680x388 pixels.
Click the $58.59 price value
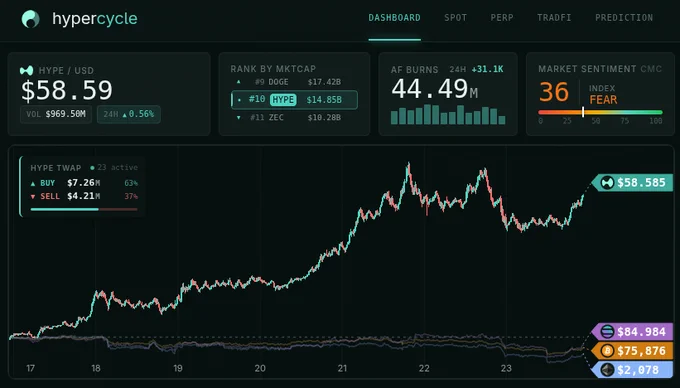tap(67, 90)
